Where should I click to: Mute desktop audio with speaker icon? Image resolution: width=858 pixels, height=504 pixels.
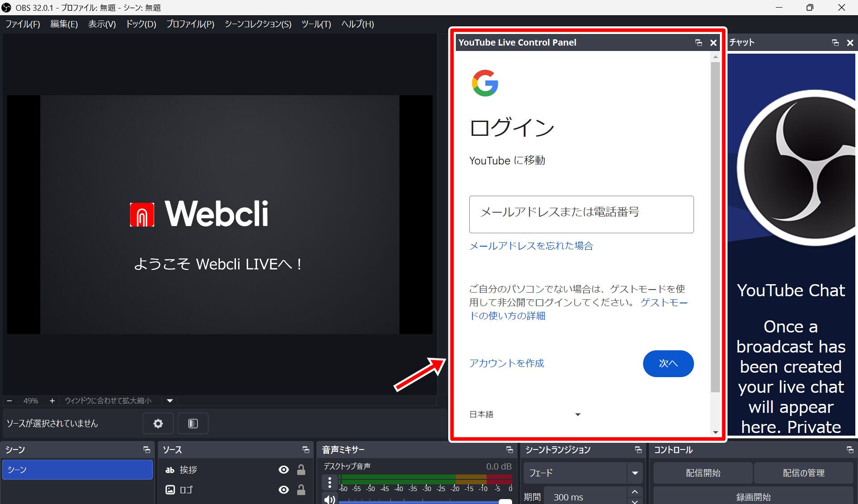329,499
